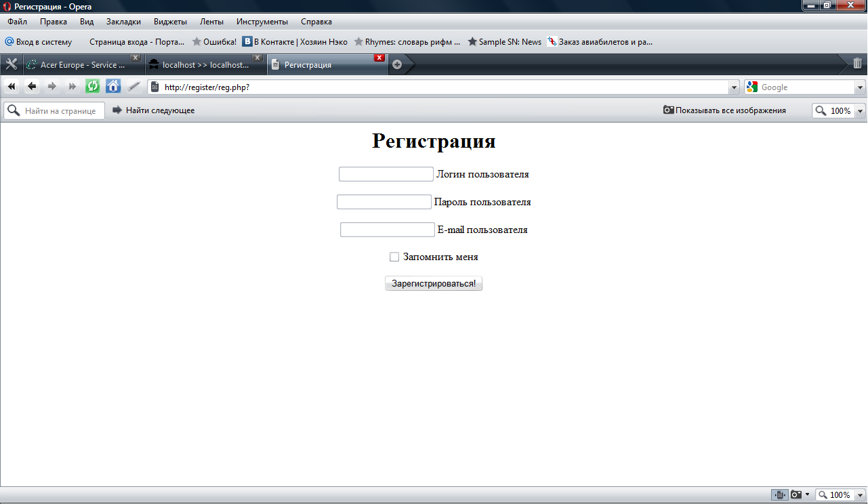Click the toolbar 100% zoom value

tap(841, 111)
